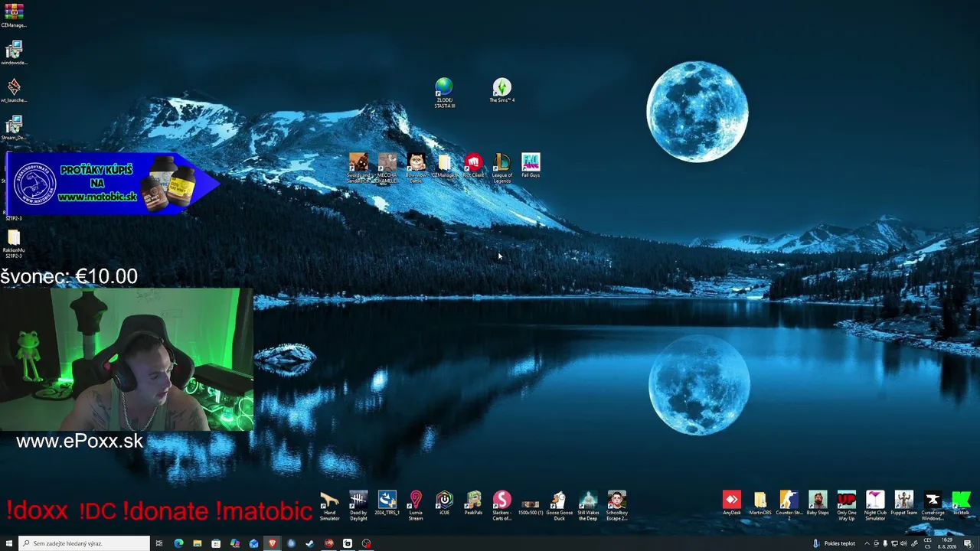980x551 pixels.
Task: Launch the Riot Client shortcut
Action: 473,165
